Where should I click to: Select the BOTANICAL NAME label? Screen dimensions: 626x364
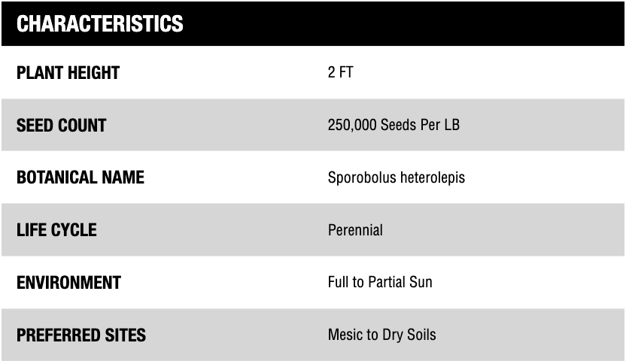click(80, 178)
